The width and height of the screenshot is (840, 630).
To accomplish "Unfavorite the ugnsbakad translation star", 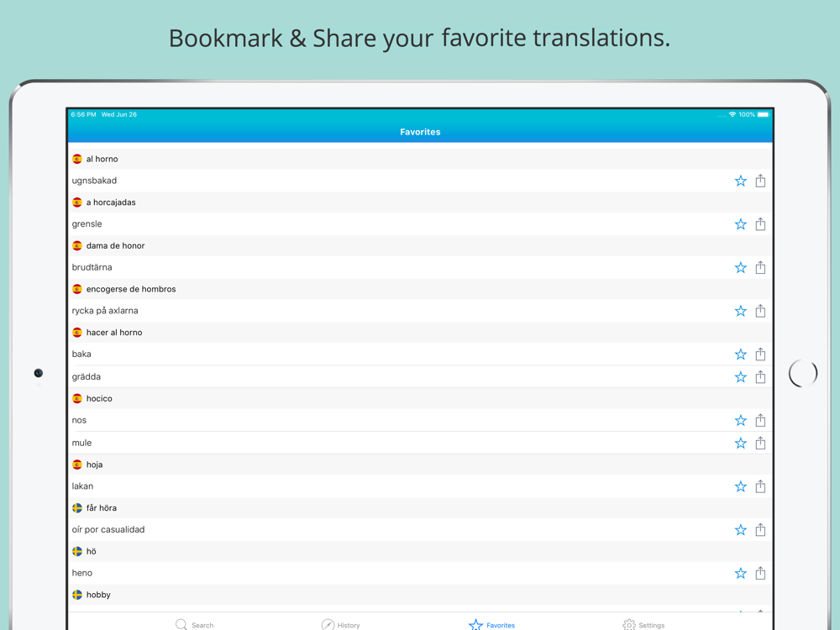I will click(740, 181).
